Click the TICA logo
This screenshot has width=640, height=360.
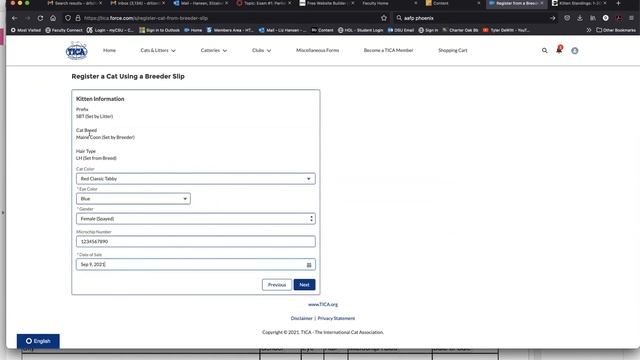click(76, 51)
